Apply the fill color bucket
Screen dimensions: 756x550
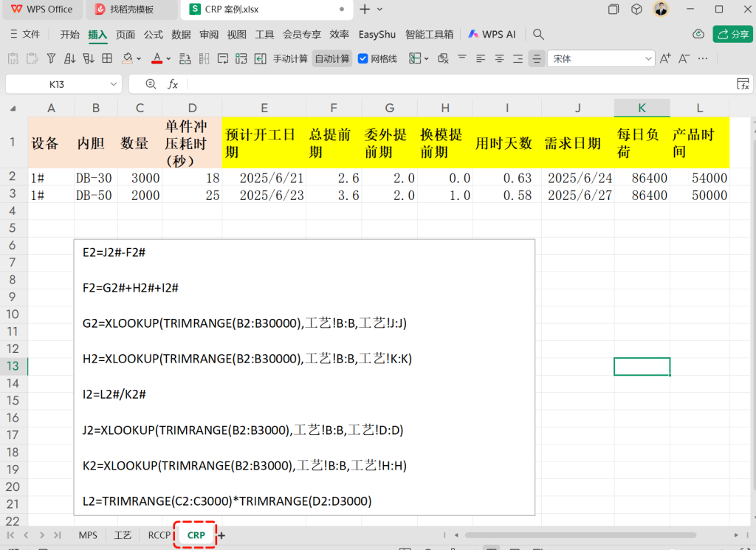(x=127, y=59)
